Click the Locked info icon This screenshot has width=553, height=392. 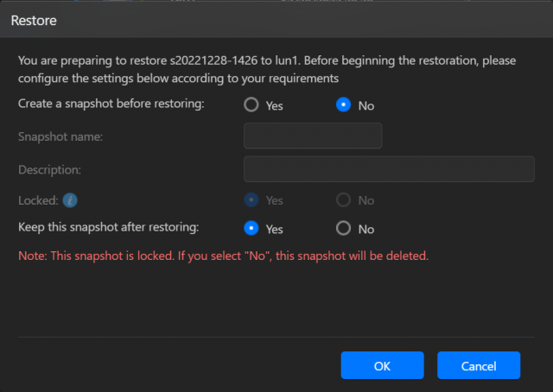tap(71, 200)
